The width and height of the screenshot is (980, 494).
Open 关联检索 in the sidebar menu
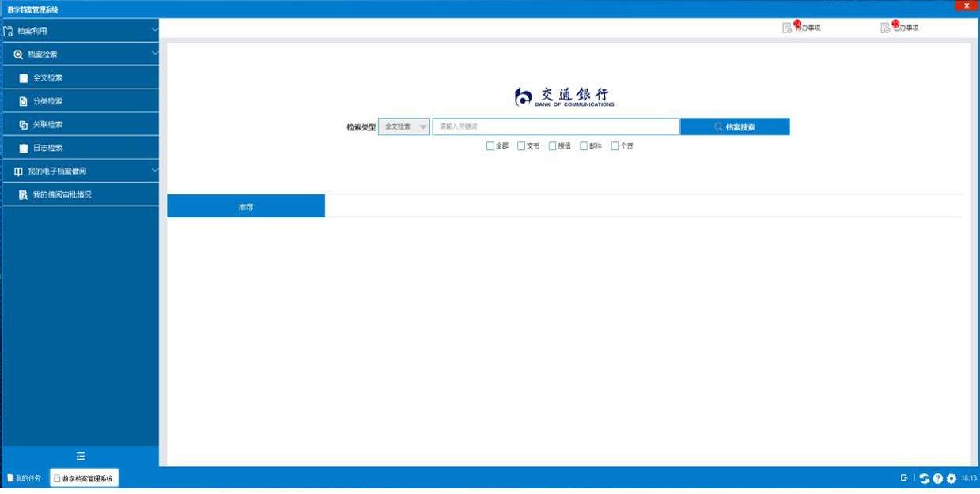pos(47,124)
